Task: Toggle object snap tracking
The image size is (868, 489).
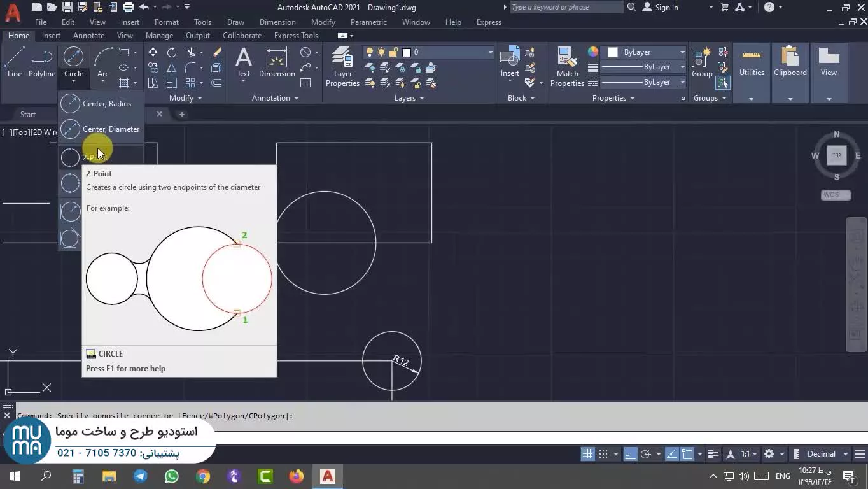Action: (x=672, y=454)
